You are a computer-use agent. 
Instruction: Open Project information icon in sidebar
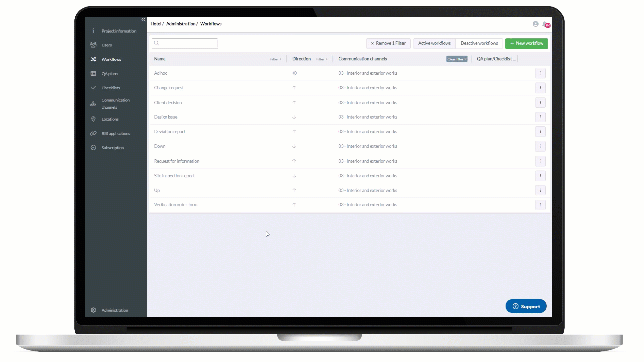(x=93, y=31)
